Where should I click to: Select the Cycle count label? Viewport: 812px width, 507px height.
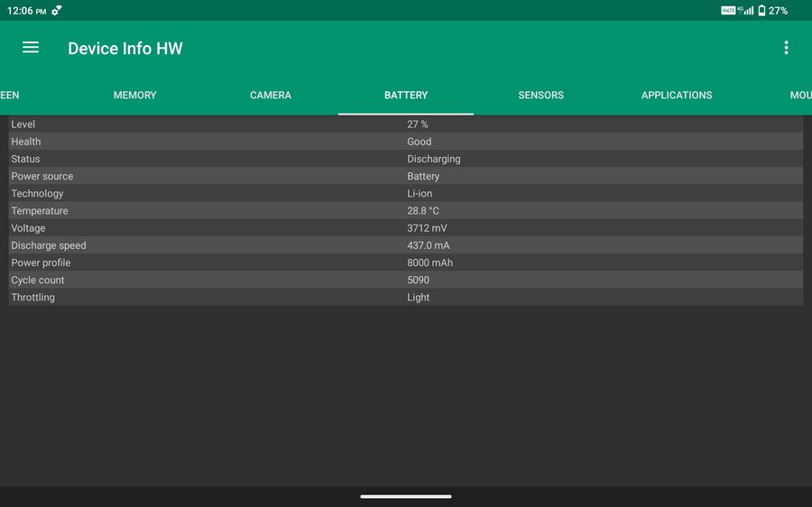point(38,281)
